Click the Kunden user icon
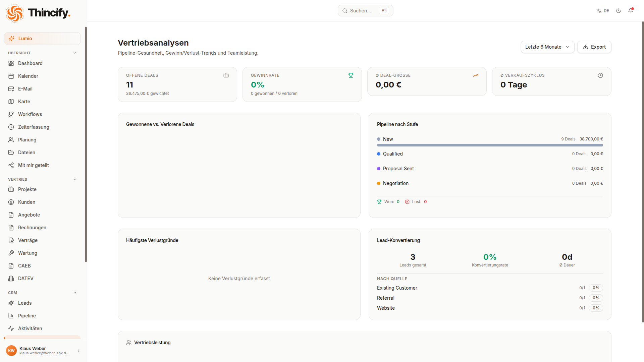This screenshot has height=362, width=644. (x=11, y=202)
